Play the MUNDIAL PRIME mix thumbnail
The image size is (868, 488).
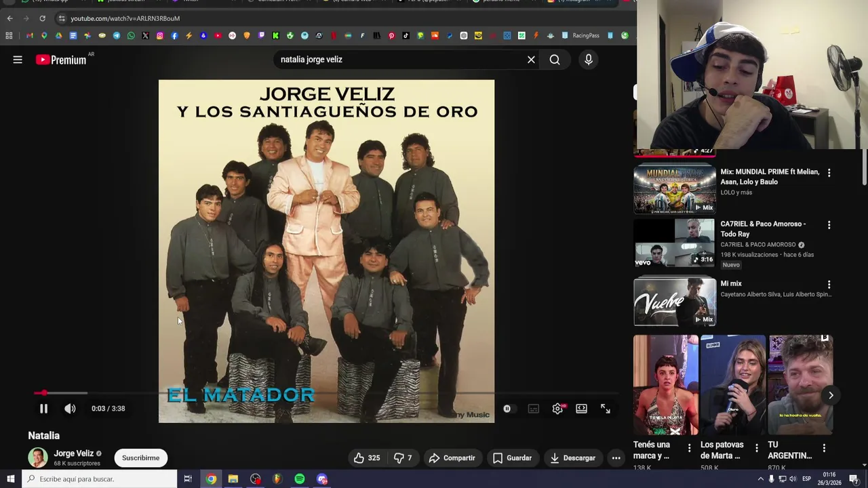point(675,188)
